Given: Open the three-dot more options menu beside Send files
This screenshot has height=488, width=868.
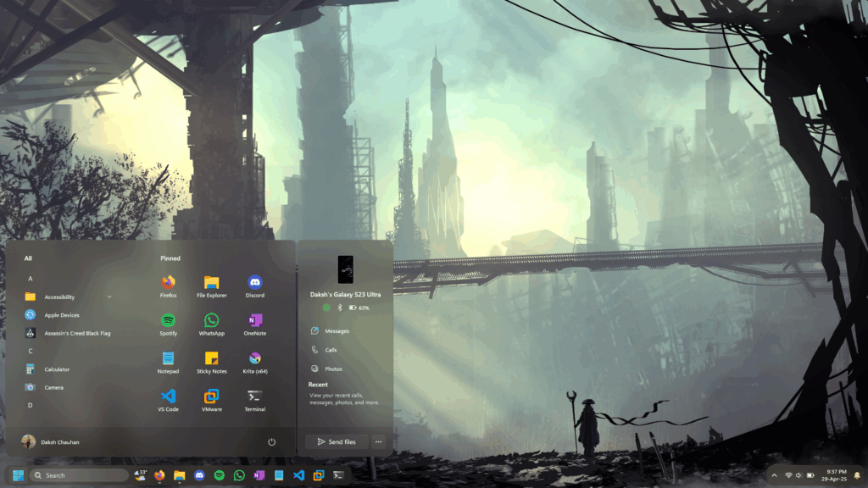Looking at the screenshot, I should [x=378, y=441].
